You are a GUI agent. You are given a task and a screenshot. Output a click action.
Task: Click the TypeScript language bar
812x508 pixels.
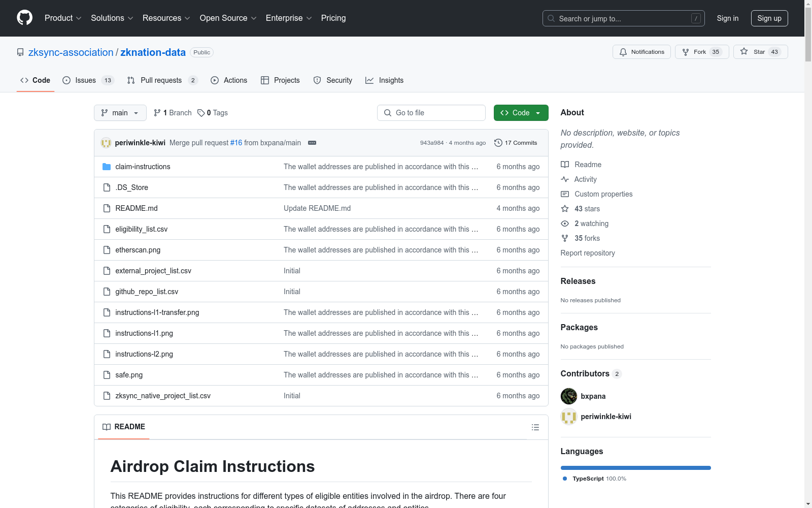pyautogui.click(x=636, y=468)
